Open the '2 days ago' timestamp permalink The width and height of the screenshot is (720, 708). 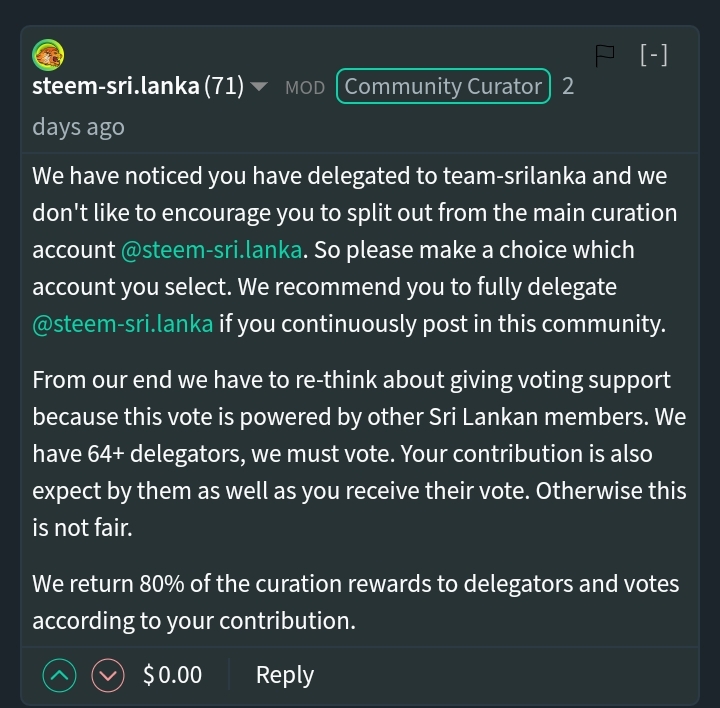click(78, 127)
